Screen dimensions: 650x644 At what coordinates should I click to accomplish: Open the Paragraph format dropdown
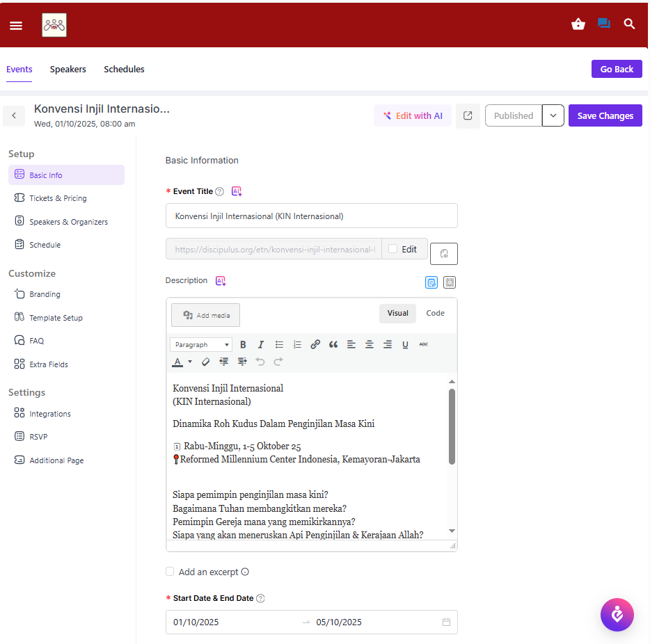[x=201, y=344]
